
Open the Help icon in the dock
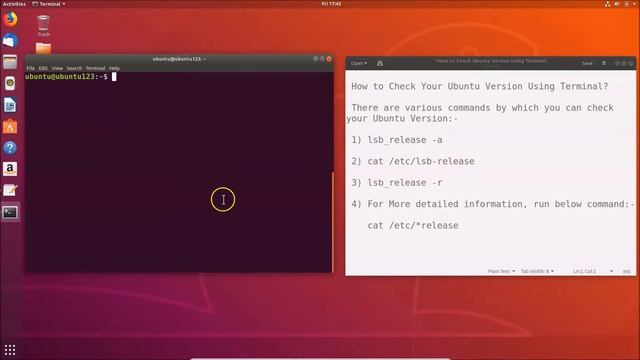tap(10, 148)
